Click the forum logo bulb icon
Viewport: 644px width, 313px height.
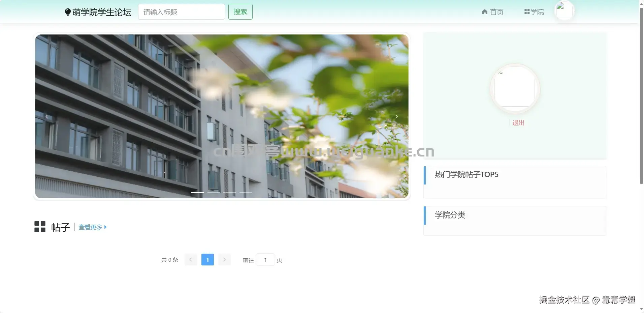pyautogui.click(x=68, y=12)
